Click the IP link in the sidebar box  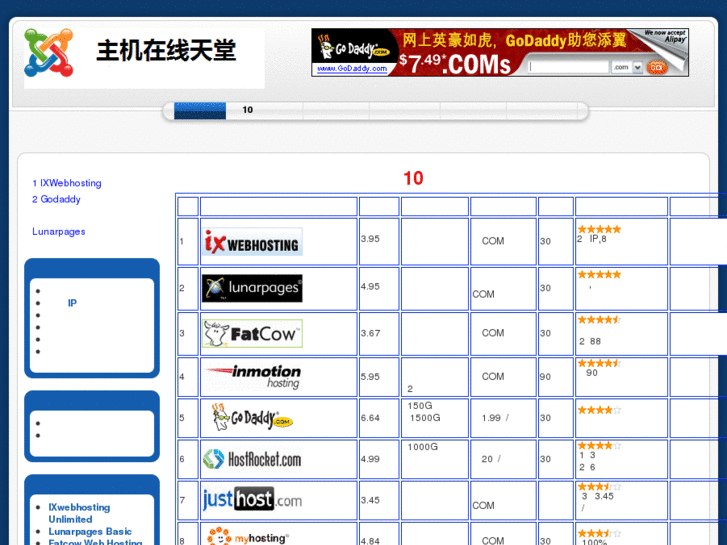[72, 303]
